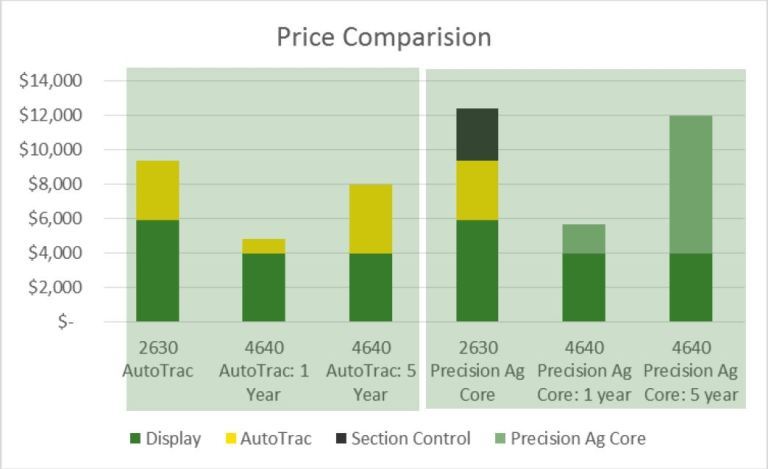Click the AutoTrac yellow legend swatch

pos(230,438)
